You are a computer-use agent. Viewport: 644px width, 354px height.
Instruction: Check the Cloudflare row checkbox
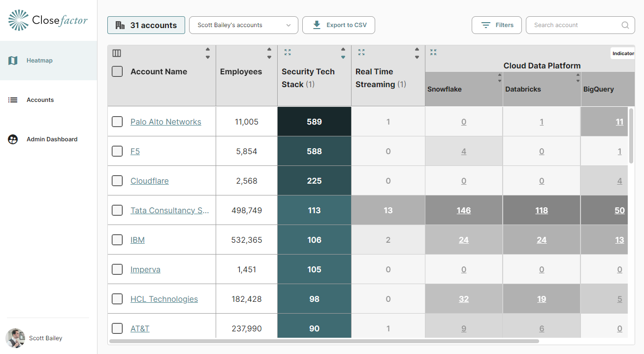point(117,181)
